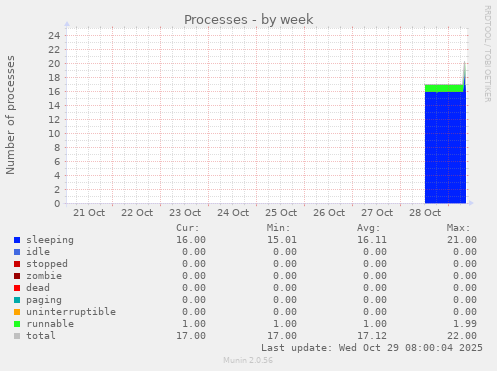This screenshot has width=497, height=371.
Task: Click the '27 Oct' axis label
Action: click(x=377, y=213)
